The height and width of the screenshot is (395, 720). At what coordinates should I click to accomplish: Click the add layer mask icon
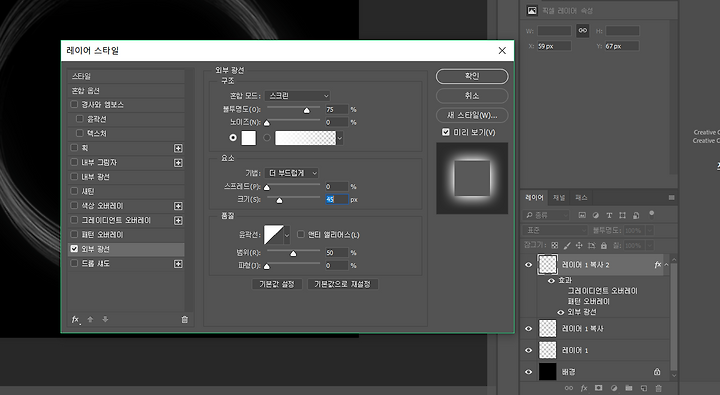[x=598, y=388]
